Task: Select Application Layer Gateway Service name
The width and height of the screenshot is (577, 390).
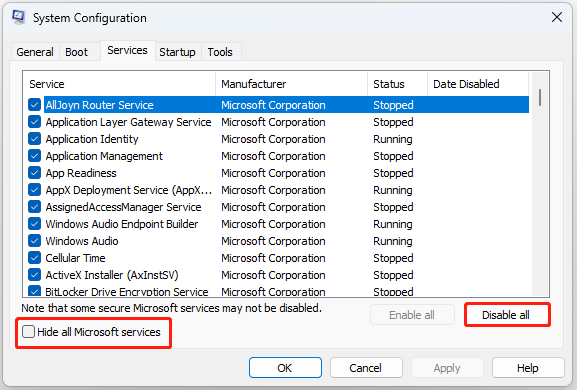Action: [x=128, y=122]
